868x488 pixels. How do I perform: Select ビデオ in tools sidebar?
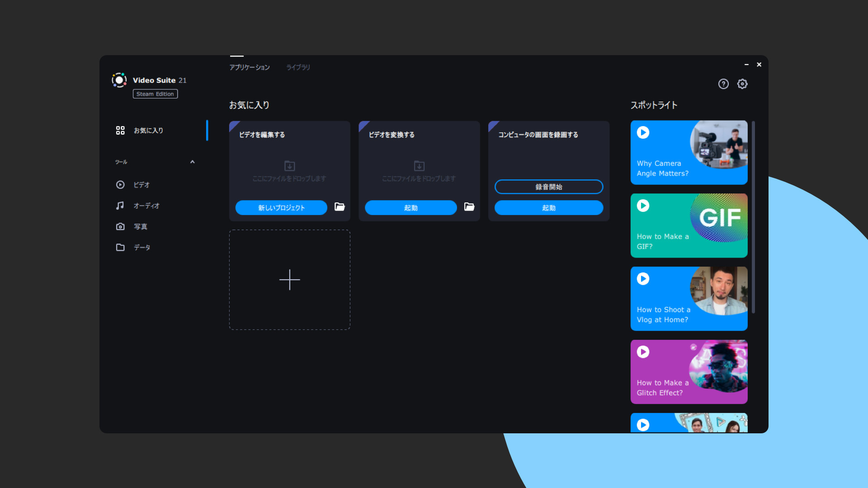pos(141,185)
